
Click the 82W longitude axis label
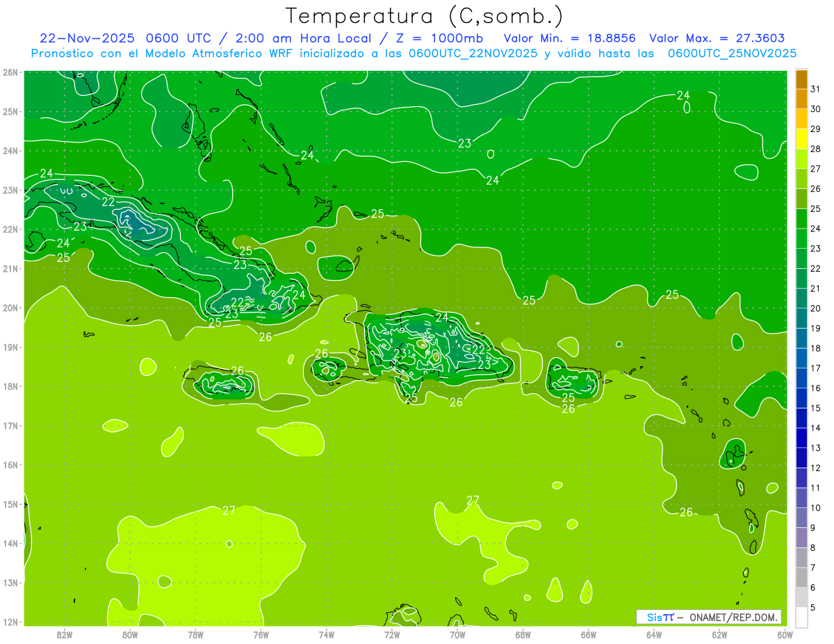[x=65, y=634]
